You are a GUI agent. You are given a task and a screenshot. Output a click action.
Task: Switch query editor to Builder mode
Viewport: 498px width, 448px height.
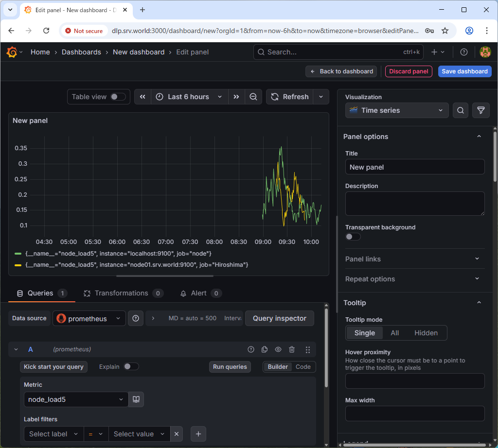(x=278, y=367)
